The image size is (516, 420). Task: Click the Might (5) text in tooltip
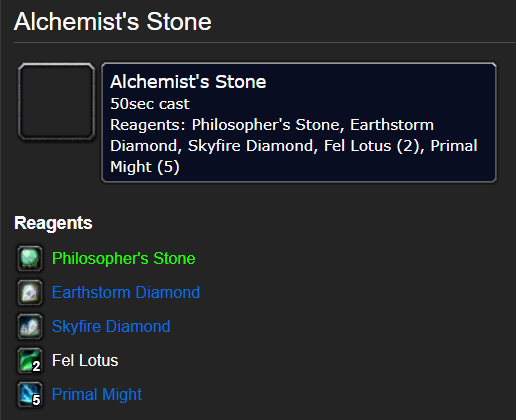(x=145, y=167)
